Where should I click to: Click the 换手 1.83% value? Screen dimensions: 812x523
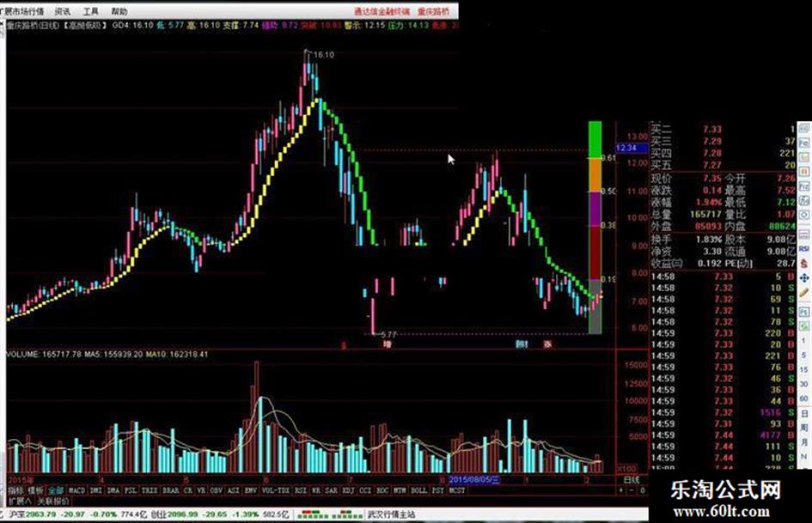click(709, 240)
